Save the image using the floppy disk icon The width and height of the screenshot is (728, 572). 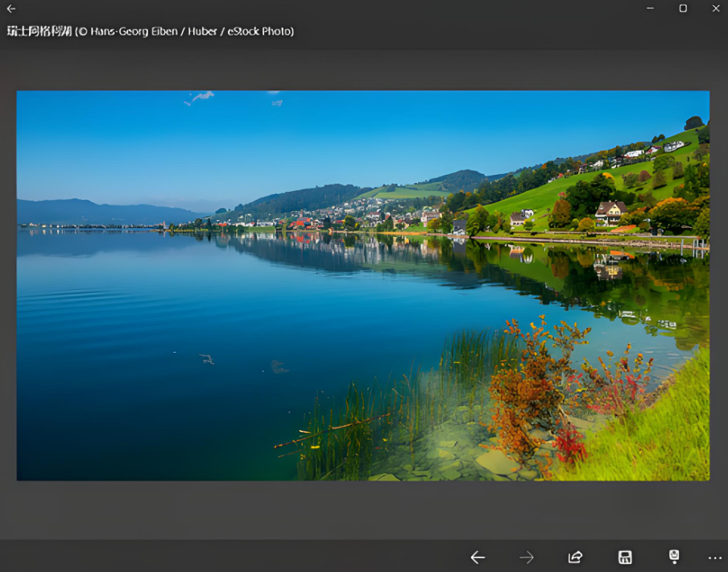pyautogui.click(x=624, y=557)
